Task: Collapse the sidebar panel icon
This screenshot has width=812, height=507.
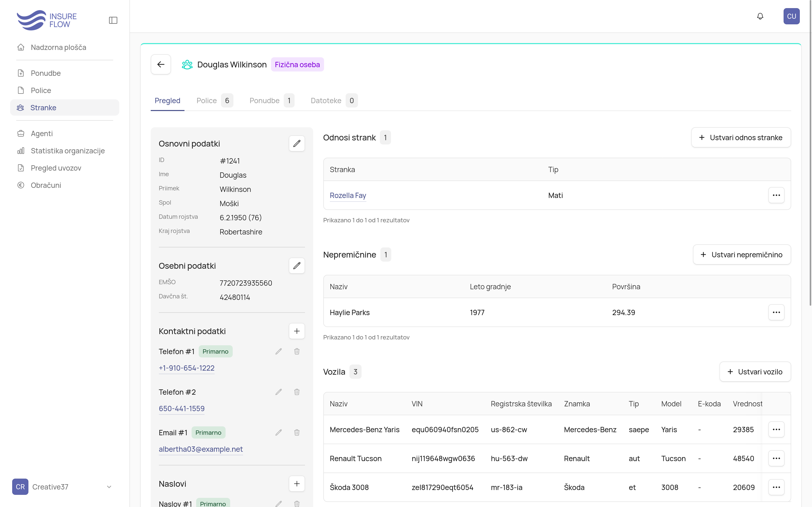Action: (x=113, y=21)
